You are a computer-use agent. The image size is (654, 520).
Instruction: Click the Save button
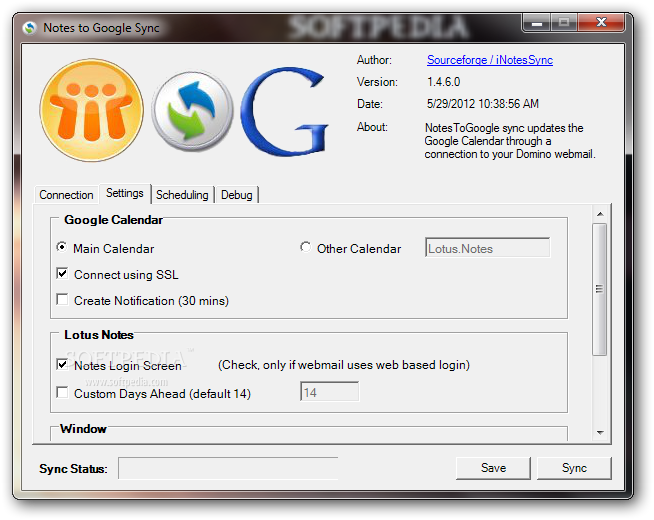pyautogui.click(x=493, y=468)
